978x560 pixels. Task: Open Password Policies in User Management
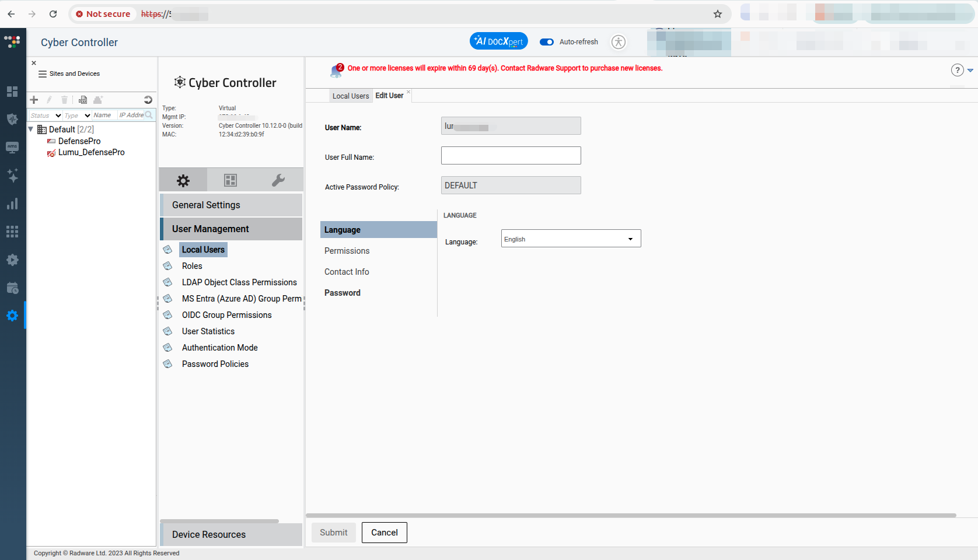[215, 364]
